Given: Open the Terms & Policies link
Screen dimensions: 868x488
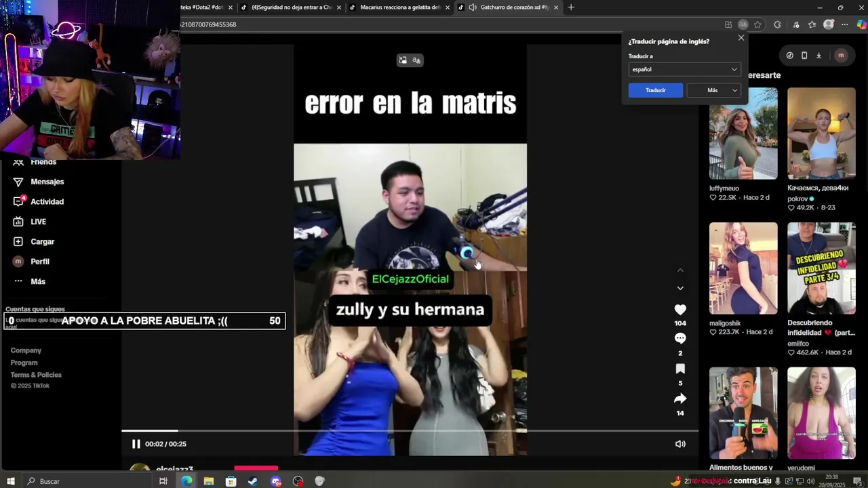Looking at the screenshot, I should 36,375.
